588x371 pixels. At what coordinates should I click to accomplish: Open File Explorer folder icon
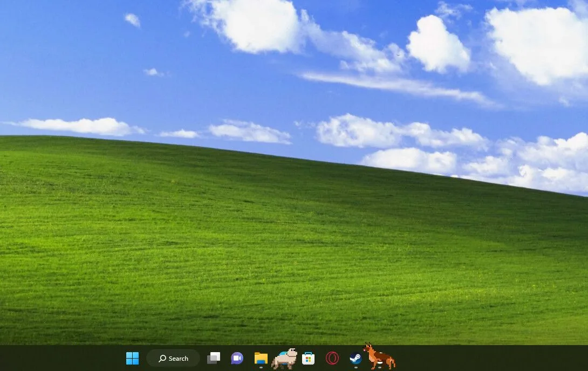261,358
